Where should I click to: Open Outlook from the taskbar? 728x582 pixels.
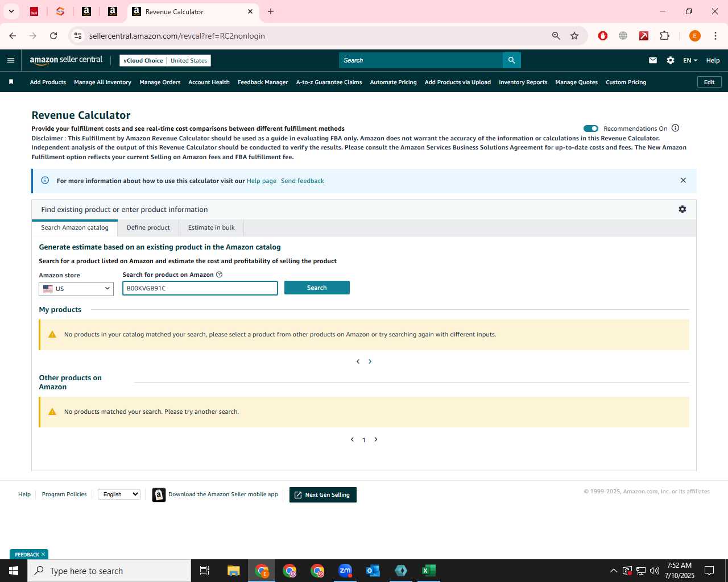coord(373,571)
